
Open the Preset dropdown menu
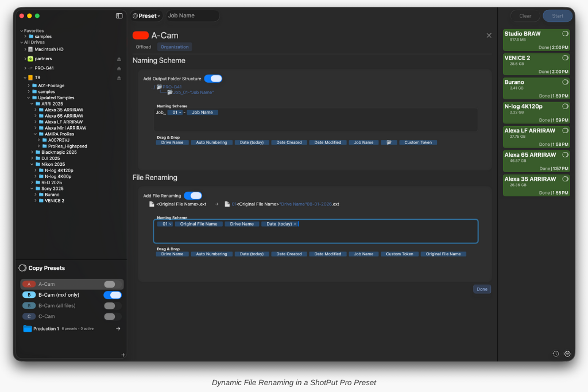[146, 16]
